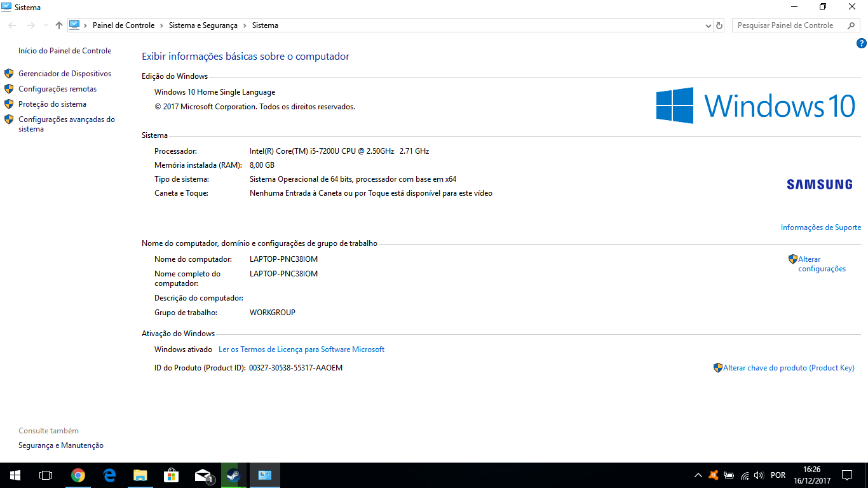
Task: Go to Início do Painel de Controle
Action: pos(65,51)
